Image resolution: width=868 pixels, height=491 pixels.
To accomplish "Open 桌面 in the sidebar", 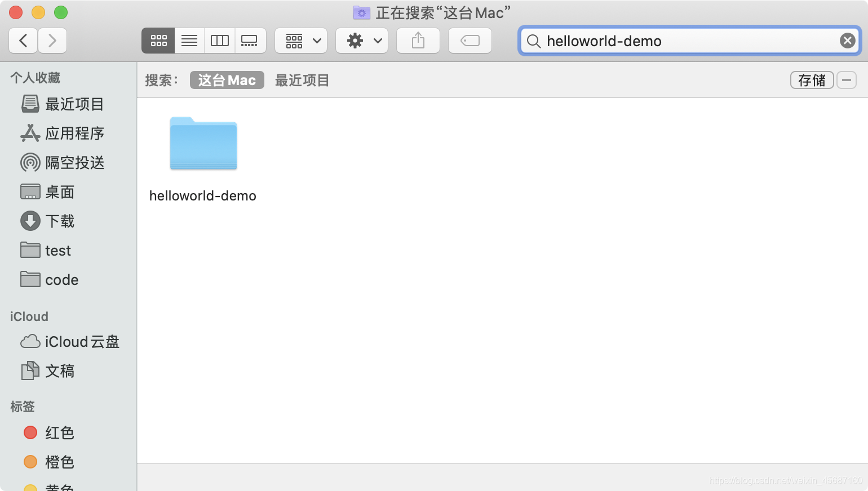I will tap(48, 192).
